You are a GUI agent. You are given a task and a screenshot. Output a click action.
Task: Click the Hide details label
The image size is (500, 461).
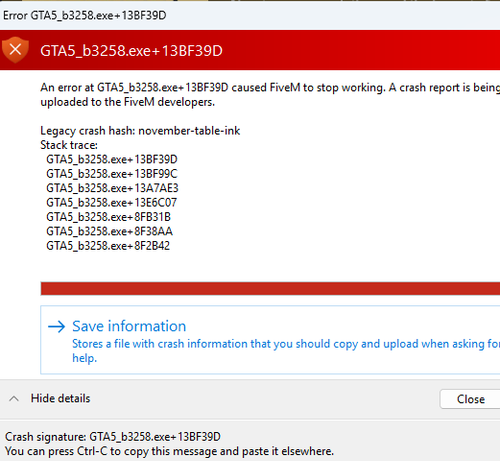[x=60, y=398]
